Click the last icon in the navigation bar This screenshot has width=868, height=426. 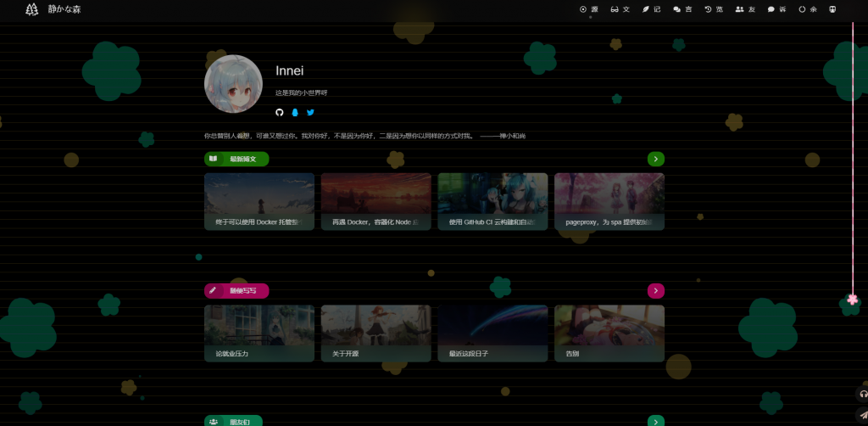(832, 9)
